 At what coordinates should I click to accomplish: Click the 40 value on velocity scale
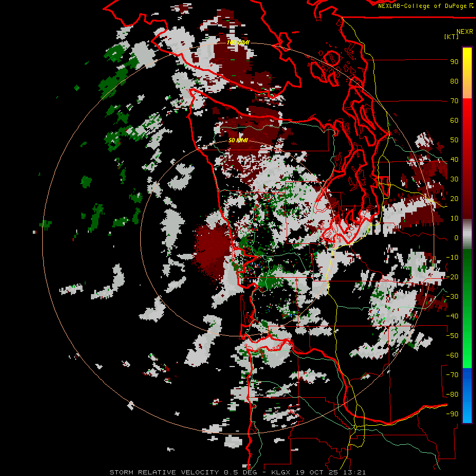[x=454, y=160]
